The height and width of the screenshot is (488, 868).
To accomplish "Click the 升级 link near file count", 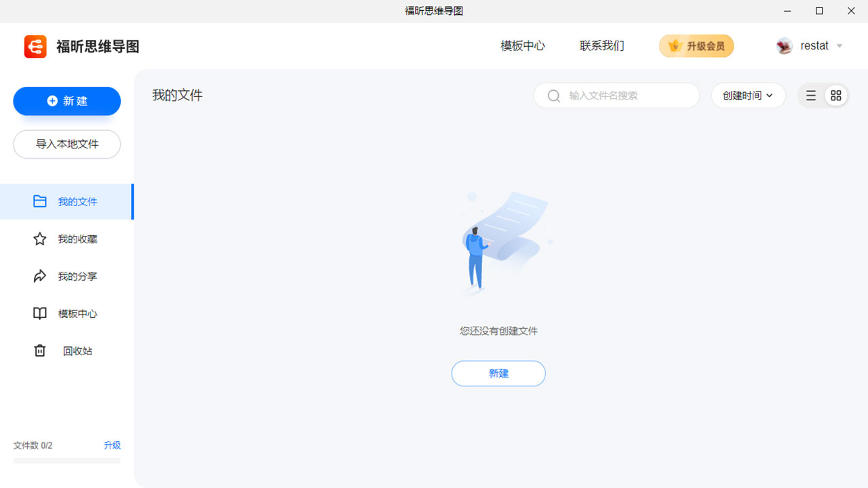I will click(x=112, y=445).
